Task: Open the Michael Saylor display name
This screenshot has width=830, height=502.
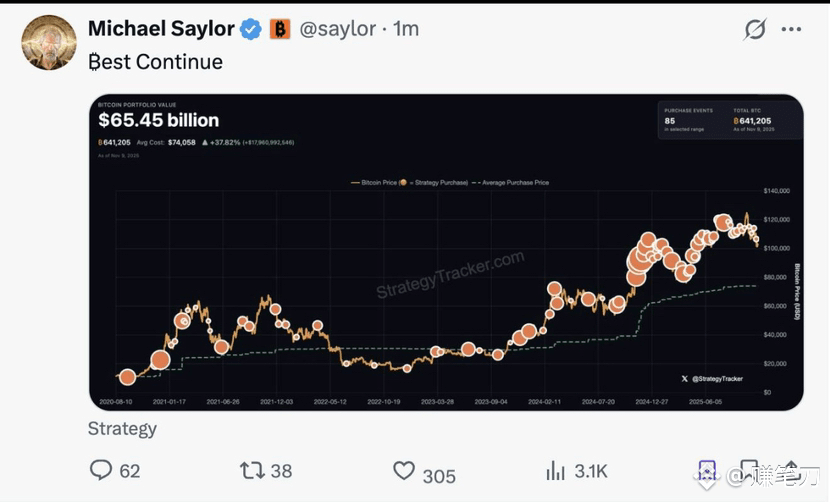Action: point(160,30)
